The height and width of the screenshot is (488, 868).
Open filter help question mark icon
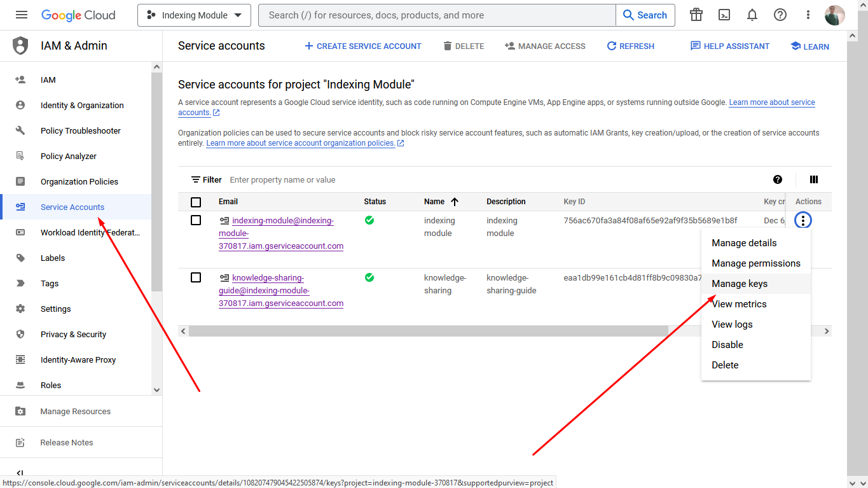778,179
